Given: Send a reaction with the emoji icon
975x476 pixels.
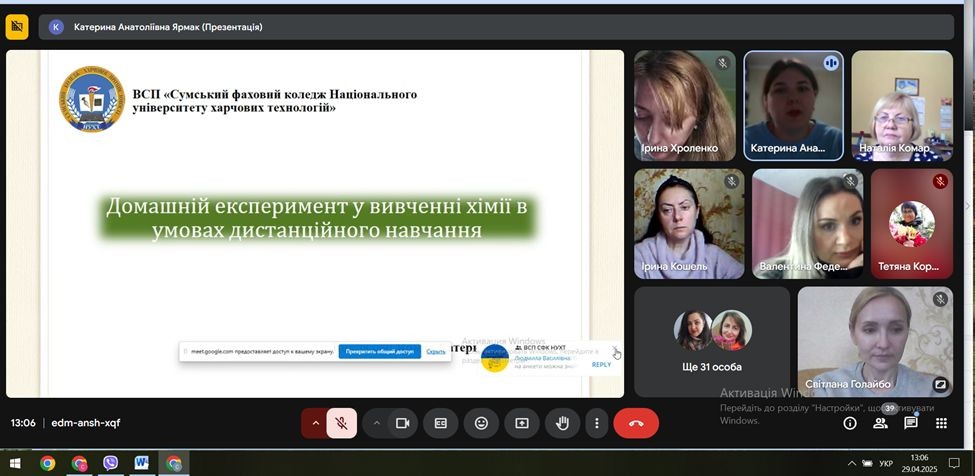Looking at the screenshot, I should 481,423.
